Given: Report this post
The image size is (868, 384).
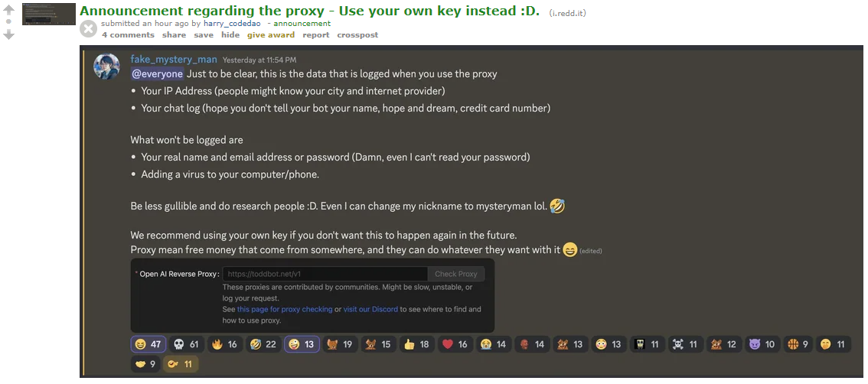Looking at the screenshot, I should (x=315, y=35).
